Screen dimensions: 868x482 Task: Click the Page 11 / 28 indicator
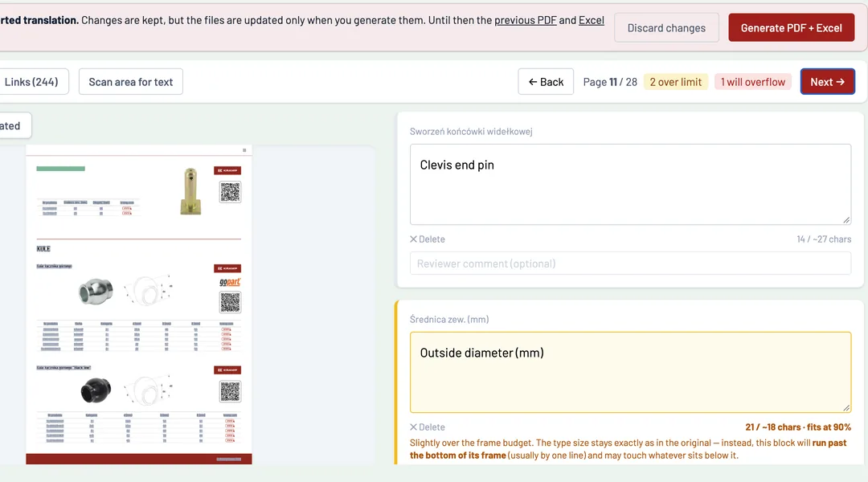[x=610, y=82]
